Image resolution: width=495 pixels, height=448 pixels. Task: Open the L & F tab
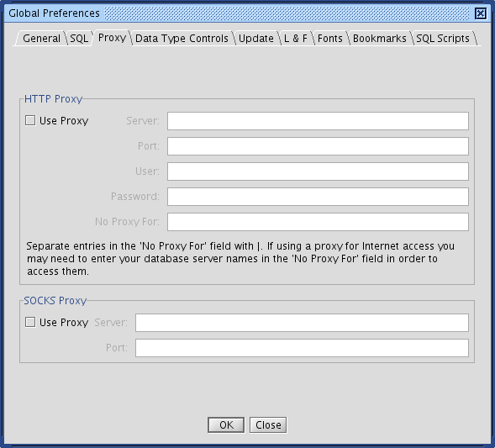(x=296, y=39)
